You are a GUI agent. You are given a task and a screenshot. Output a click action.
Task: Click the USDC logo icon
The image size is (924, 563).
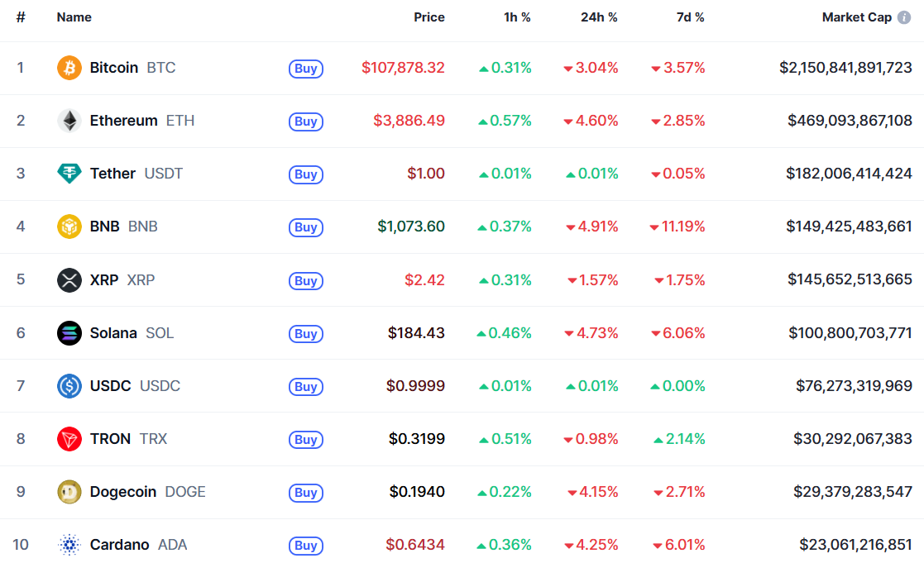pos(69,386)
